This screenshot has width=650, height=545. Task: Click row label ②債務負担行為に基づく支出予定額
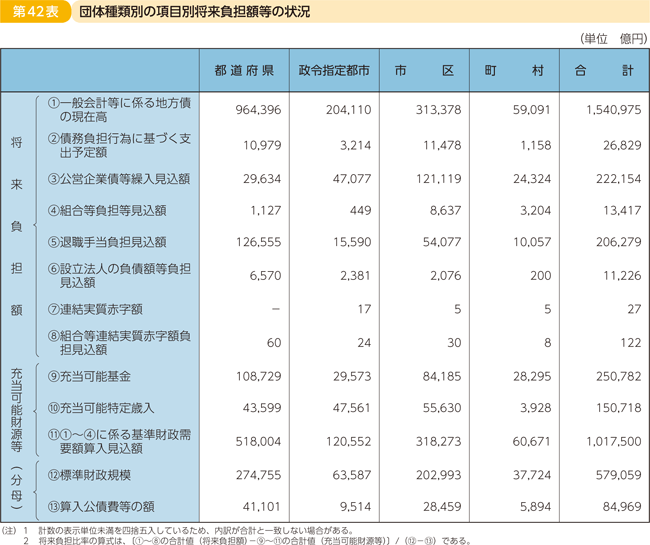[x=119, y=145]
